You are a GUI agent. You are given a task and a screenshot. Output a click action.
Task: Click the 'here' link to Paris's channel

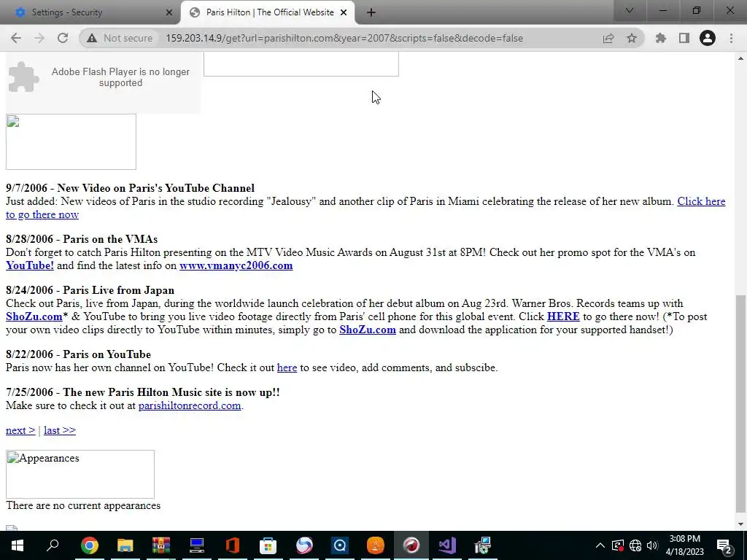click(x=287, y=367)
